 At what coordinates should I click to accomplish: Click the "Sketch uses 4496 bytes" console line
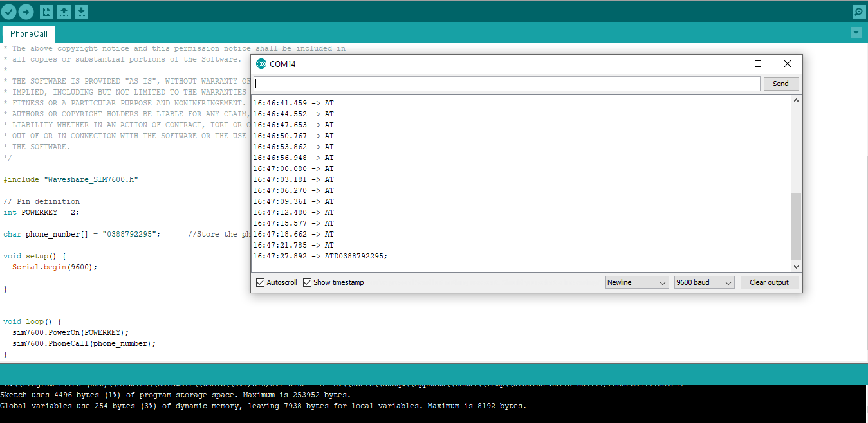pos(176,395)
